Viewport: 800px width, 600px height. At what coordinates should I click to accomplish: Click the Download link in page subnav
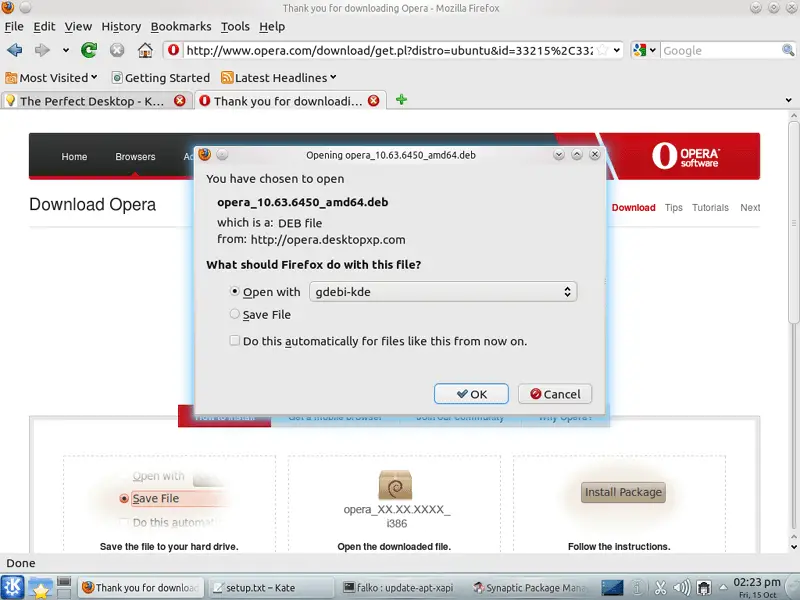click(634, 208)
